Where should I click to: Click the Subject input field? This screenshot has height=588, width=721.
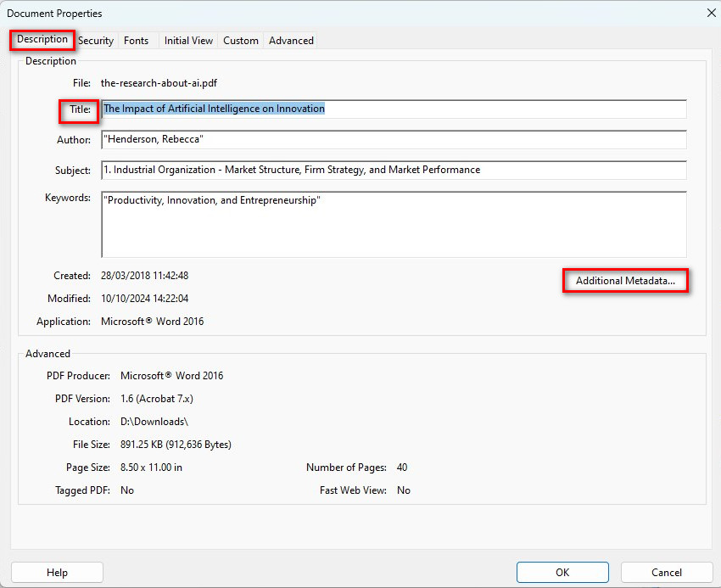(x=393, y=170)
